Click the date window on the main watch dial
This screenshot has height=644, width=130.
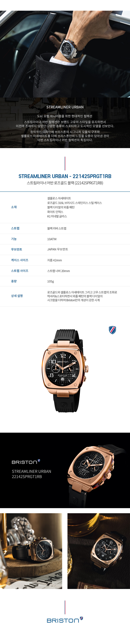coord(63,379)
